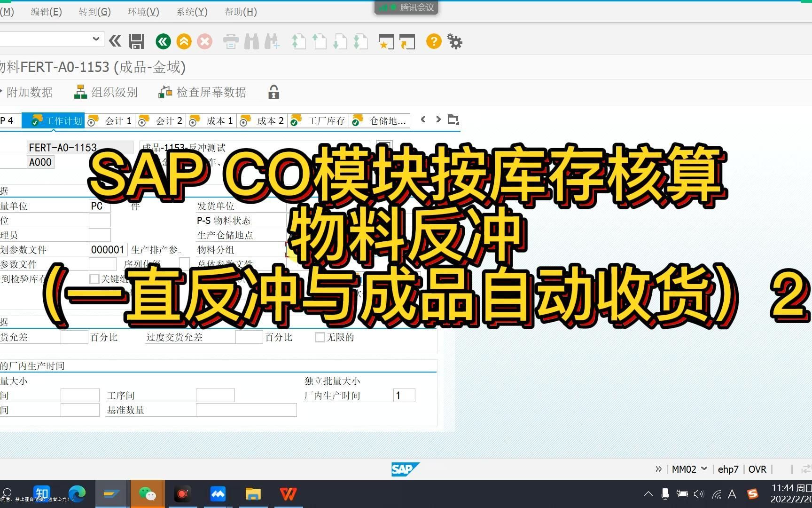Click the volume icon in system tray

point(699,494)
